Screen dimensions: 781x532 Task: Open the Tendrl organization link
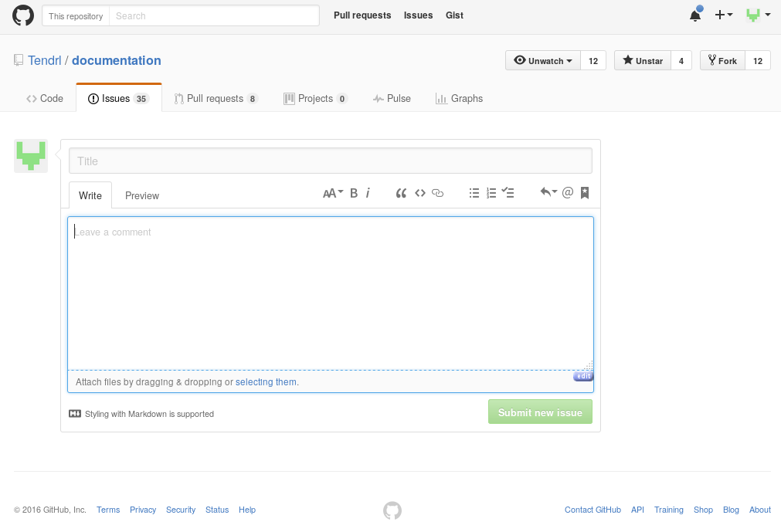click(x=44, y=61)
